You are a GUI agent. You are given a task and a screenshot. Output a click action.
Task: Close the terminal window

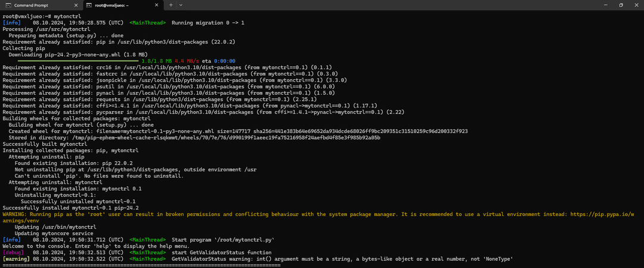click(636, 5)
